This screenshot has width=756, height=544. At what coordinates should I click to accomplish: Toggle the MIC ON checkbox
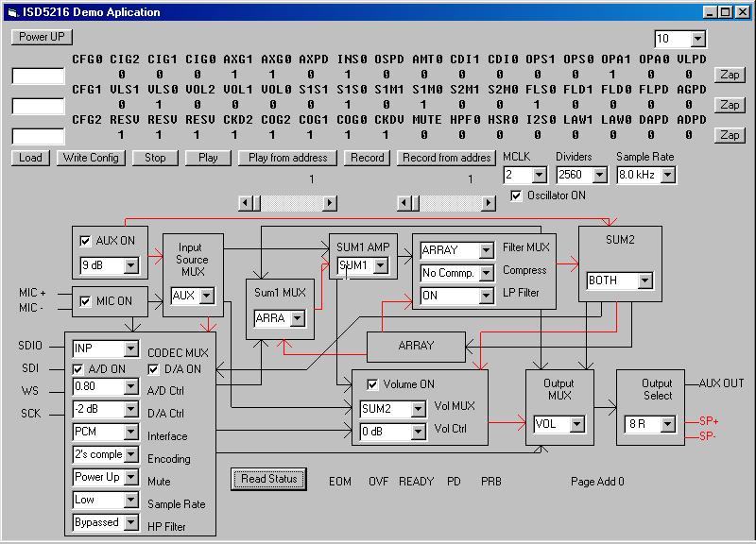tap(85, 301)
